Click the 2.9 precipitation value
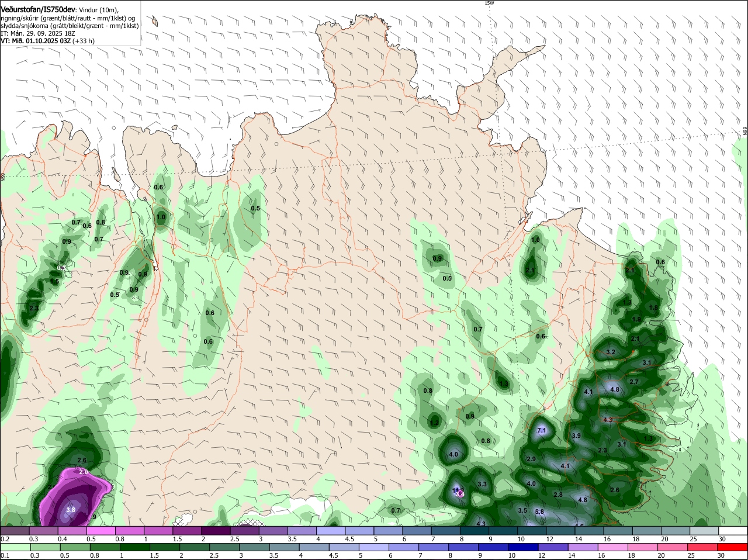Image resolution: width=748 pixels, height=560 pixels. 531,459
